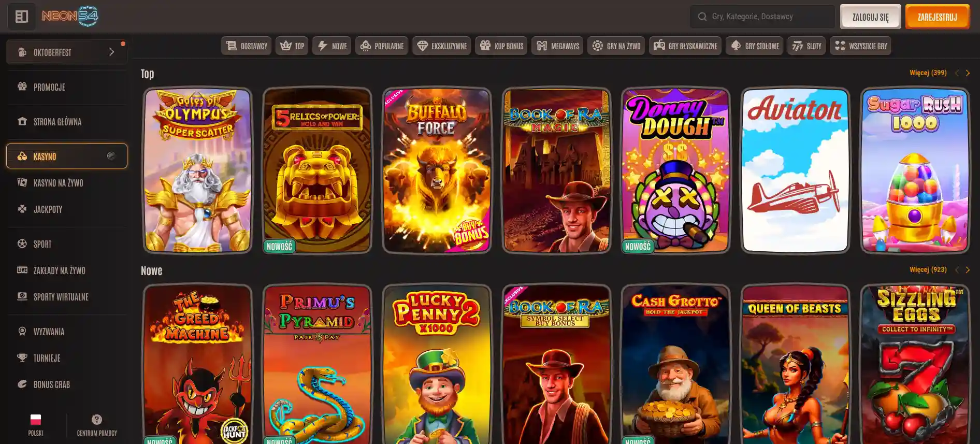Viewport: 980px width, 444px height.
Task: Show next games in Nowe row
Action: click(968, 270)
